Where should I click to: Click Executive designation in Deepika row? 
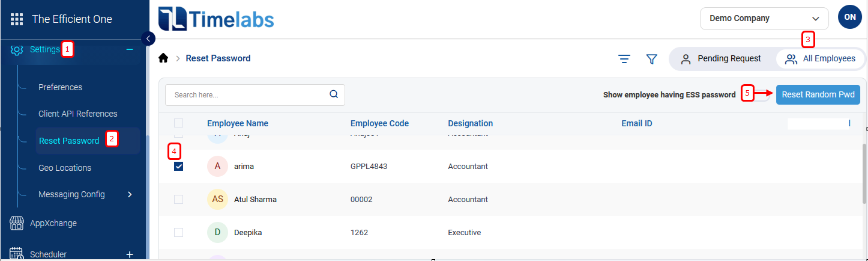[x=464, y=233]
